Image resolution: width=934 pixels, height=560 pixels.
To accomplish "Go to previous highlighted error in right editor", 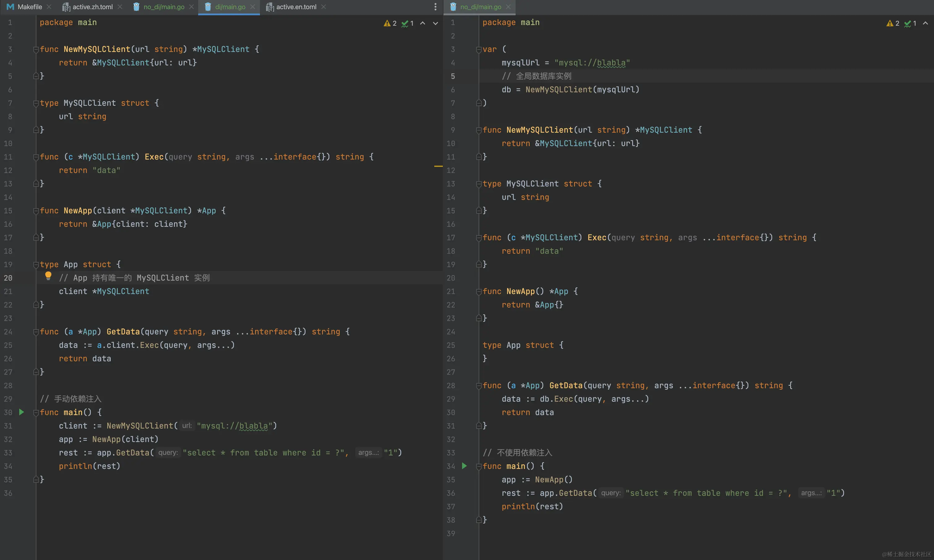I will coord(925,23).
